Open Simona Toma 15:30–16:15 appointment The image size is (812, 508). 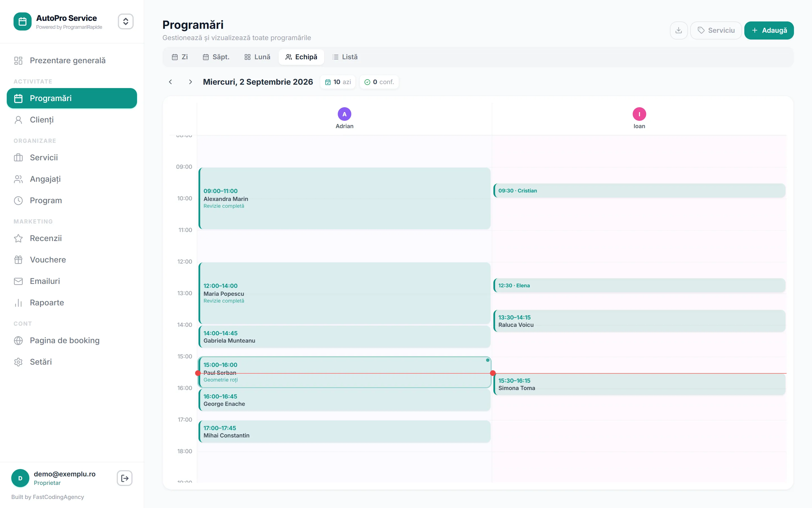point(639,384)
